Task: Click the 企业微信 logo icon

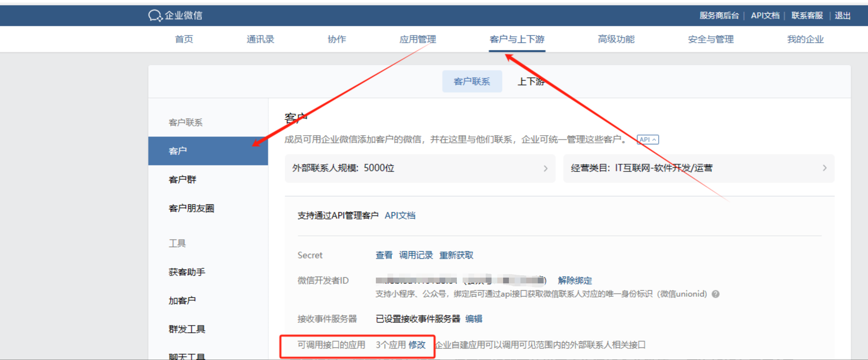Action: 155,16
